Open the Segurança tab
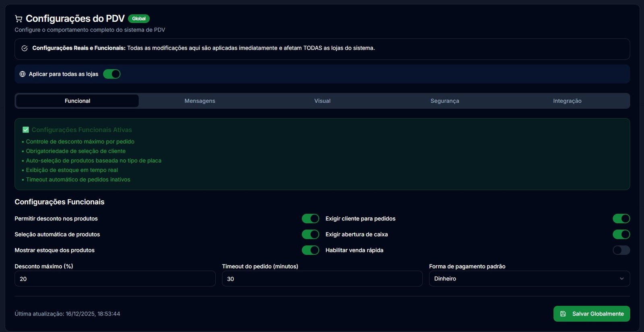The image size is (644, 332). 444,101
